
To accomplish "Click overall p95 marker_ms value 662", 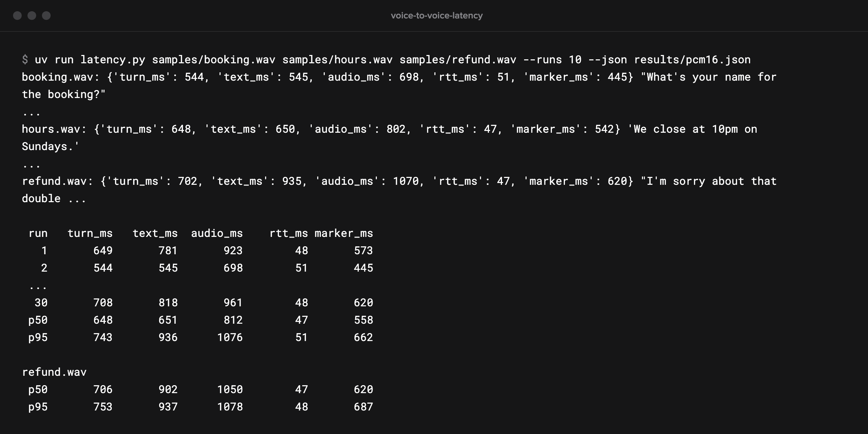I will pos(363,337).
